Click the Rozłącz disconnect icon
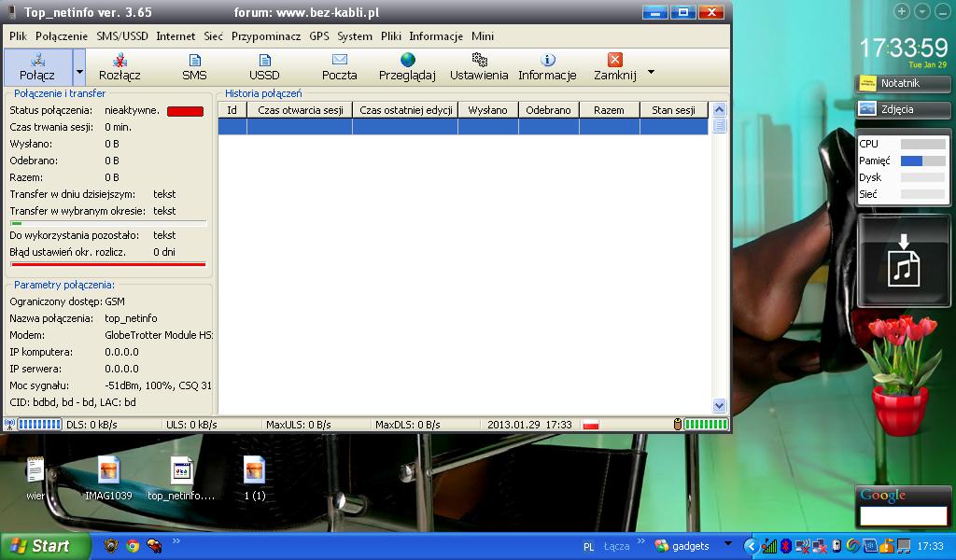Image resolution: width=956 pixels, height=560 pixels. click(119, 61)
